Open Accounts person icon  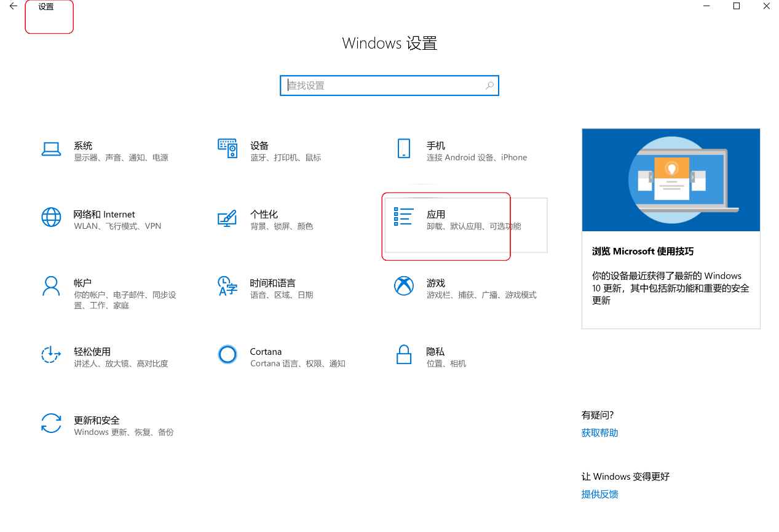[x=51, y=286]
